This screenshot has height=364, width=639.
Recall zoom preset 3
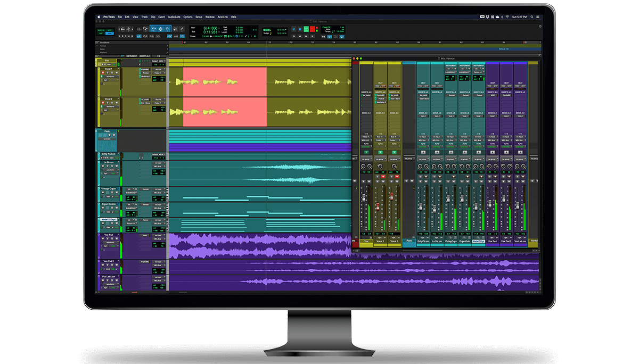click(x=126, y=36)
